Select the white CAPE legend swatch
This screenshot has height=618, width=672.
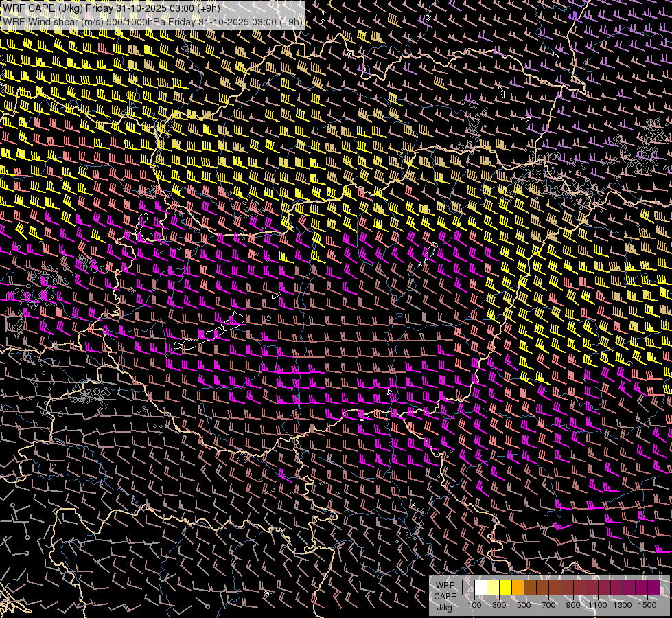[481, 587]
